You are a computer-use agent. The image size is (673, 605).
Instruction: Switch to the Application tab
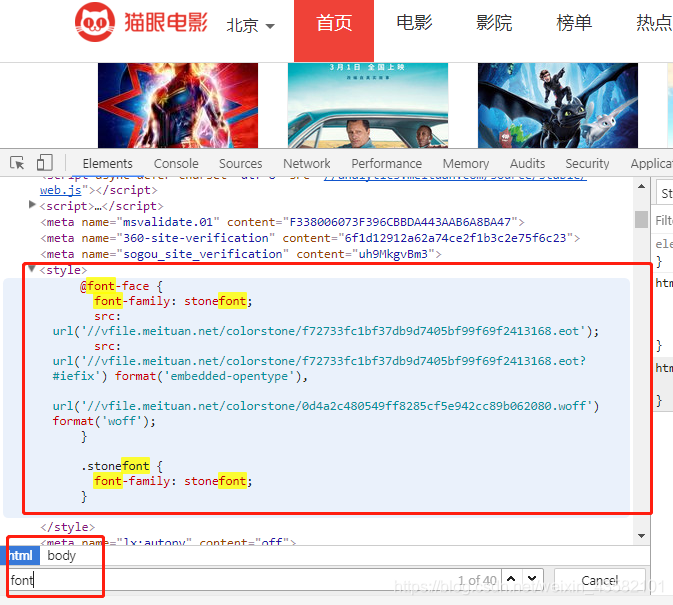pyautogui.click(x=652, y=163)
